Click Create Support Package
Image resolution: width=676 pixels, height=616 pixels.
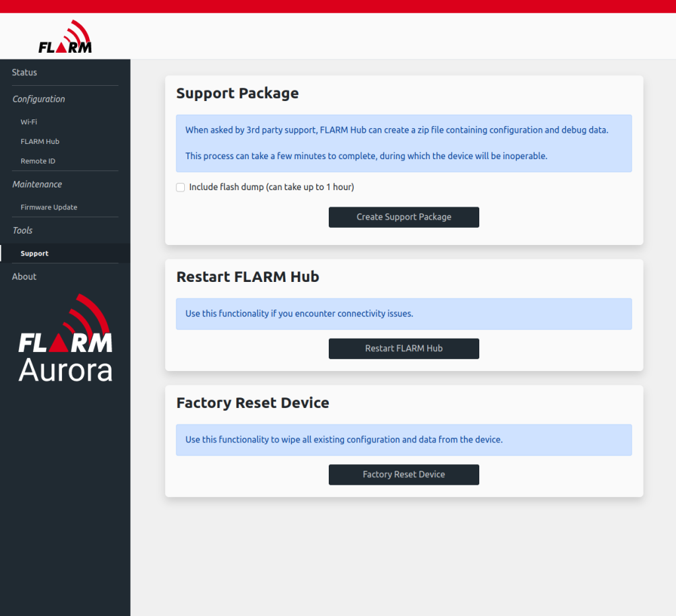[x=403, y=217]
